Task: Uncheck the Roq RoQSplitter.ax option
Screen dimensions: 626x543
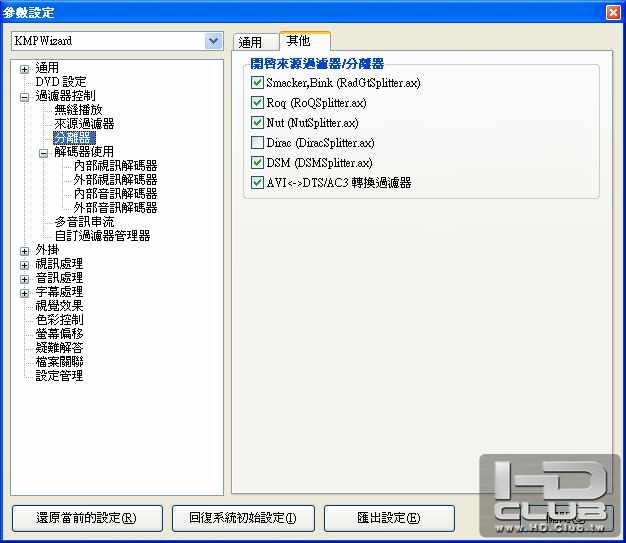Action: tap(257, 103)
